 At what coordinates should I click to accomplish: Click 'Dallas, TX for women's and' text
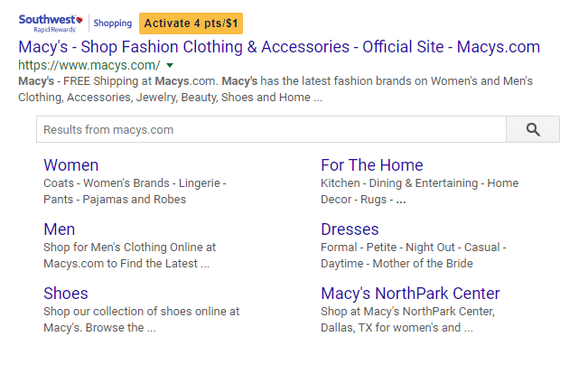click(x=391, y=328)
